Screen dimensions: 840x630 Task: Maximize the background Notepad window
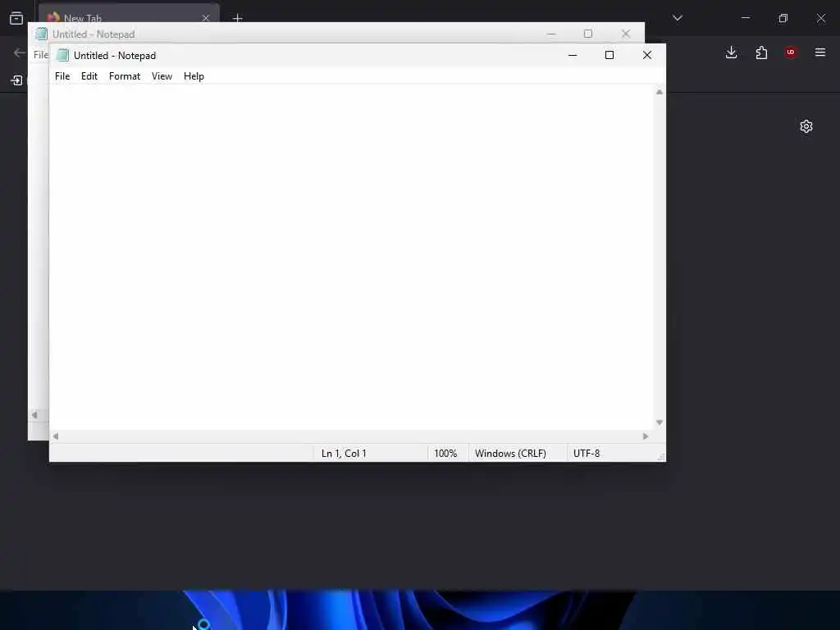coord(588,34)
